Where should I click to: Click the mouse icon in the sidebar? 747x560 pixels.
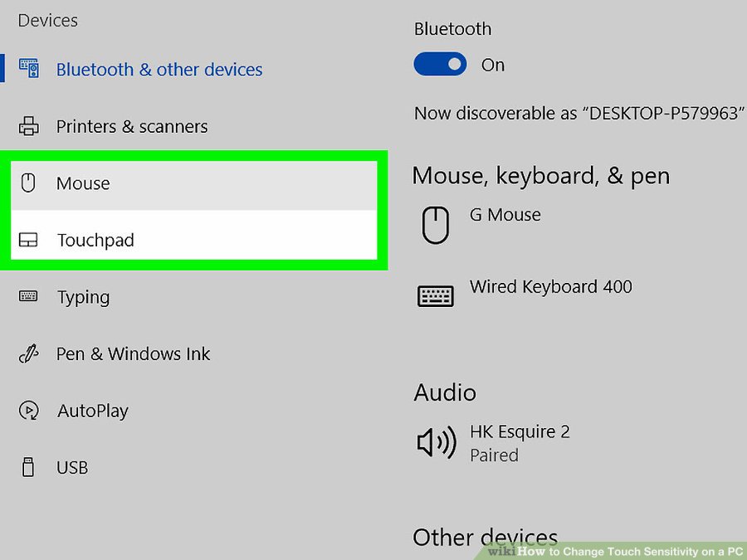coord(28,183)
